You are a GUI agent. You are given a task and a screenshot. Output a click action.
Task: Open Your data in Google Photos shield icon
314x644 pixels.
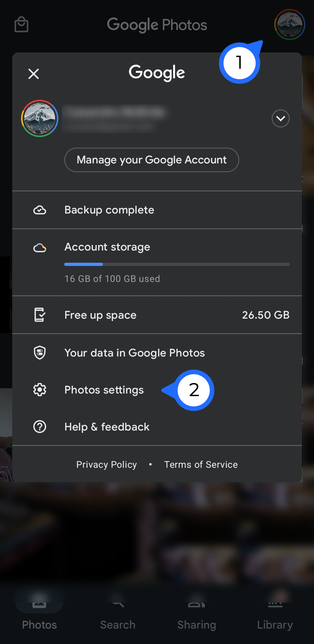[x=40, y=353]
